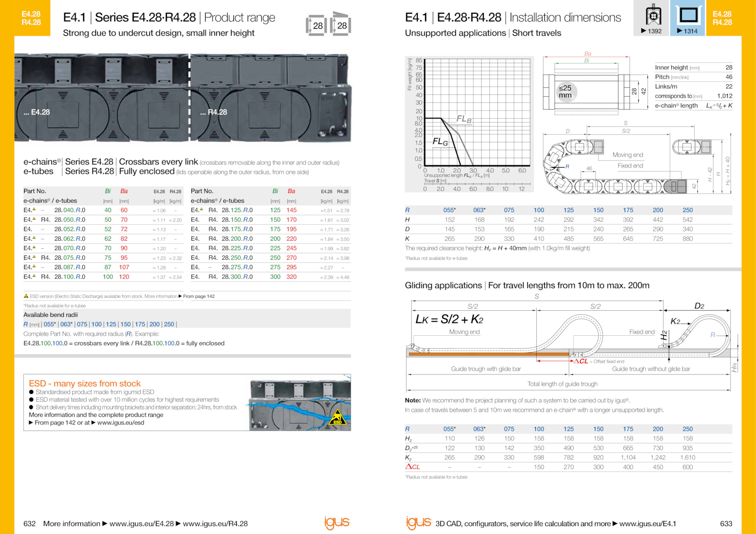The image size is (756, 534).
Task: Click part number 28.062.R.0
Action: (70, 238)
